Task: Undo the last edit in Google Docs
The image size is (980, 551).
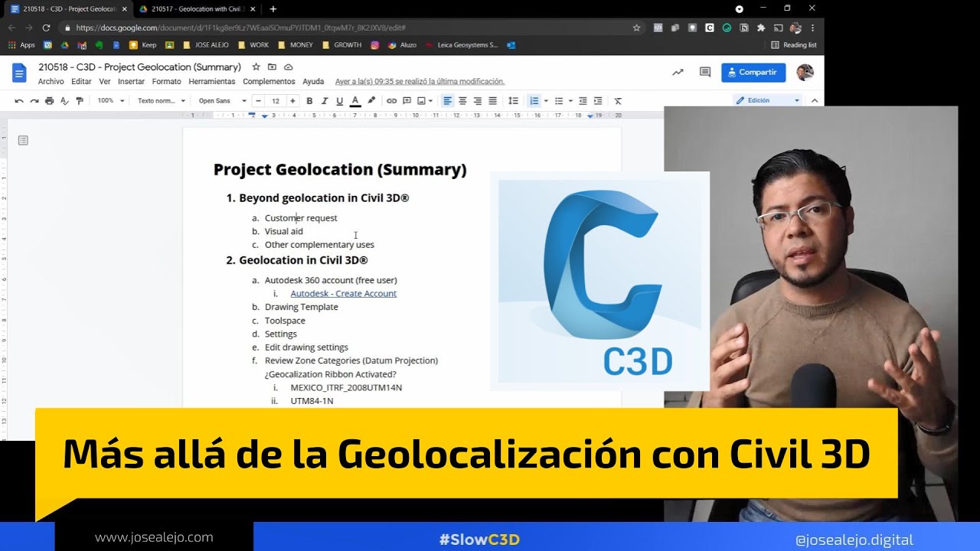Action: coord(19,101)
